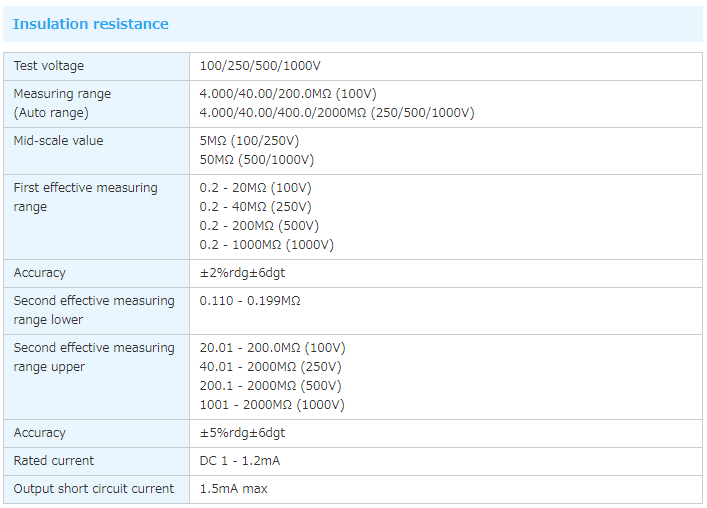
Task: Click the Second effective measuring range lower label
Action: 93,310
